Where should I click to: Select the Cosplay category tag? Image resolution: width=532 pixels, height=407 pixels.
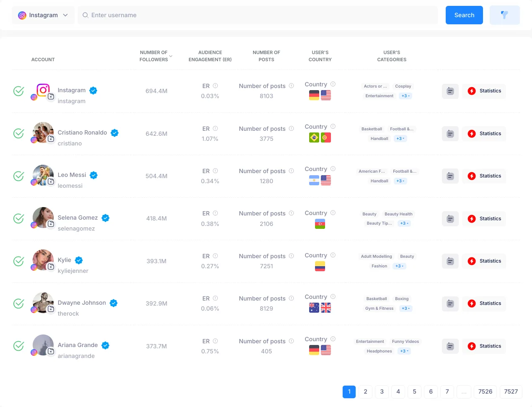click(x=403, y=86)
